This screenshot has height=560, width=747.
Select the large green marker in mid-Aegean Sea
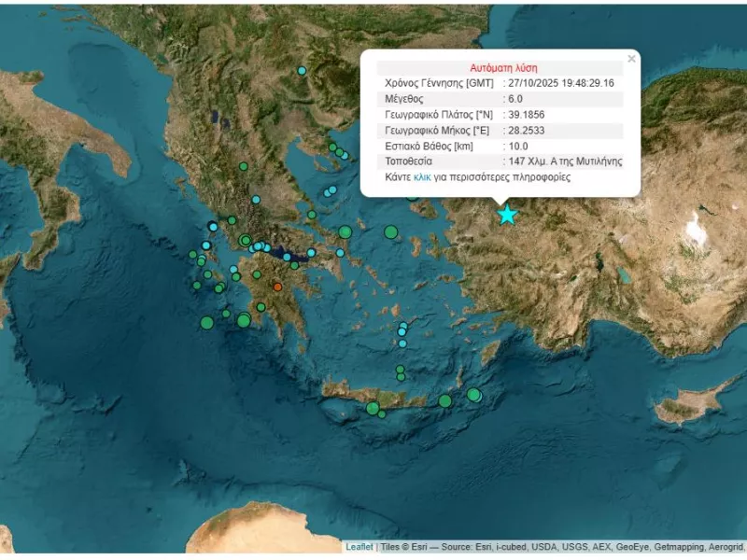tap(391, 232)
